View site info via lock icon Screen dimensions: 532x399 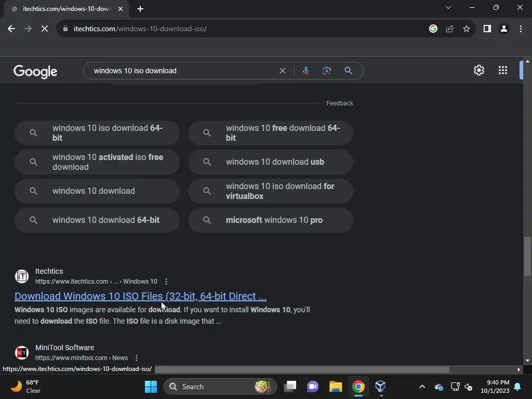click(x=65, y=29)
